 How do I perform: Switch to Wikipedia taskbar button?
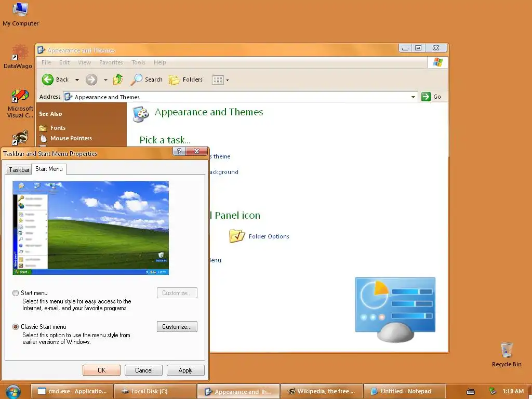pyautogui.click(x=321, y=392)
